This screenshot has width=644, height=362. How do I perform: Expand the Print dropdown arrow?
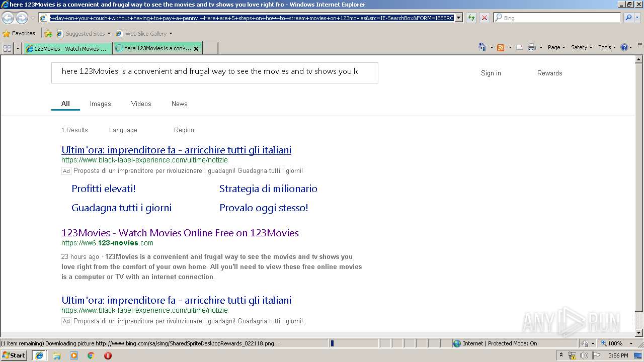pyautogui.click(x=541, y=47)
